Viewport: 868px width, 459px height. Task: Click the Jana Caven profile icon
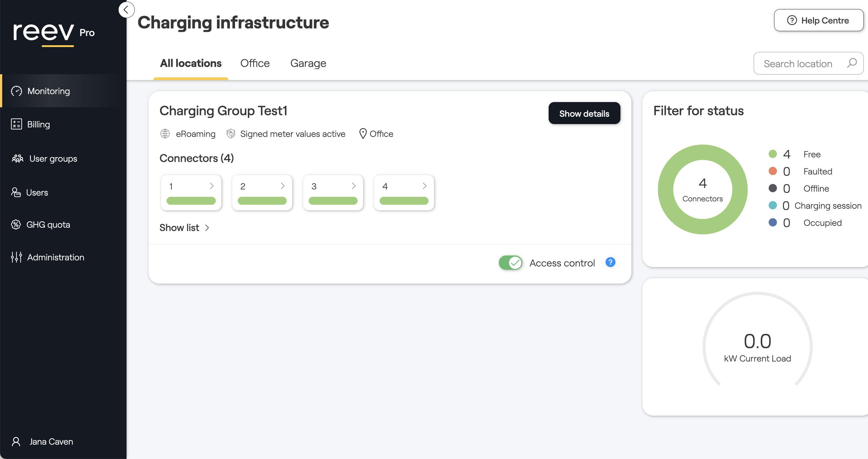pyautogui.click(x=16, y=442)
